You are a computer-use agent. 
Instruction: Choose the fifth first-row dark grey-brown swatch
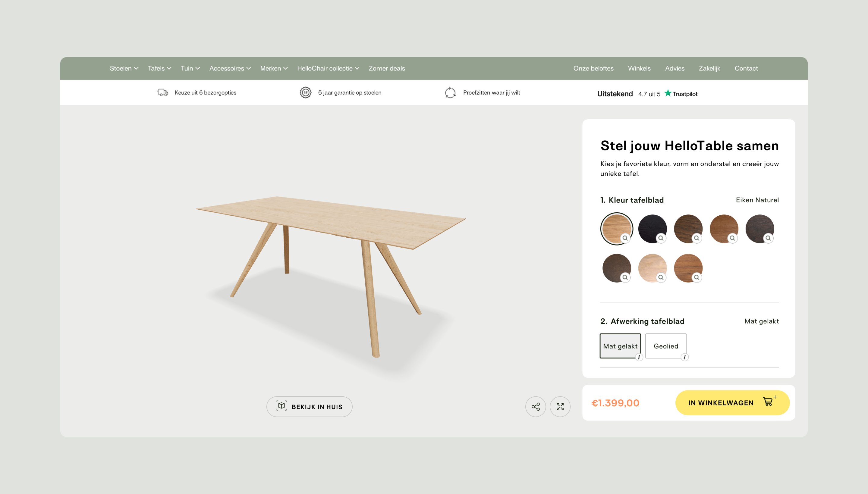click(759, 228)
